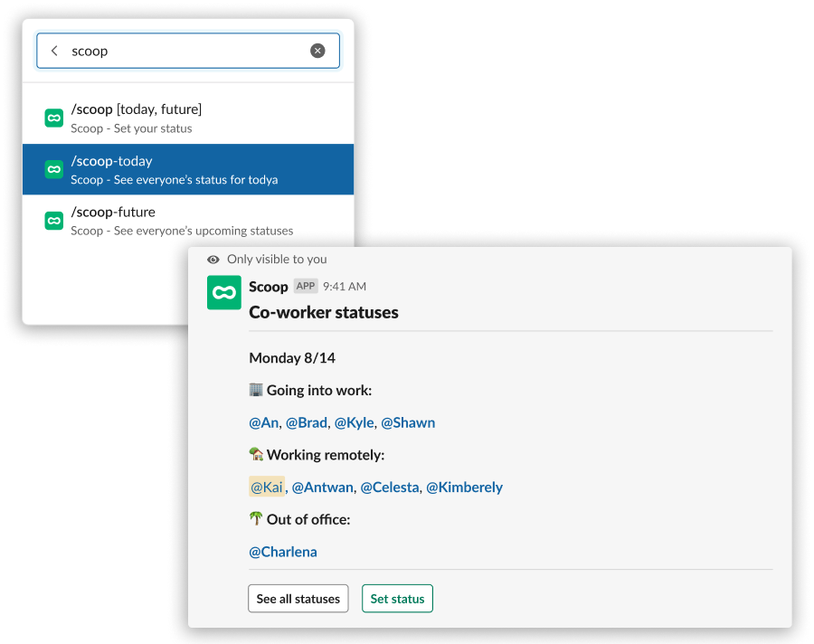The image size is (814, 644).
Task: Open the @Antwan mention
Action: pos(322,488)
